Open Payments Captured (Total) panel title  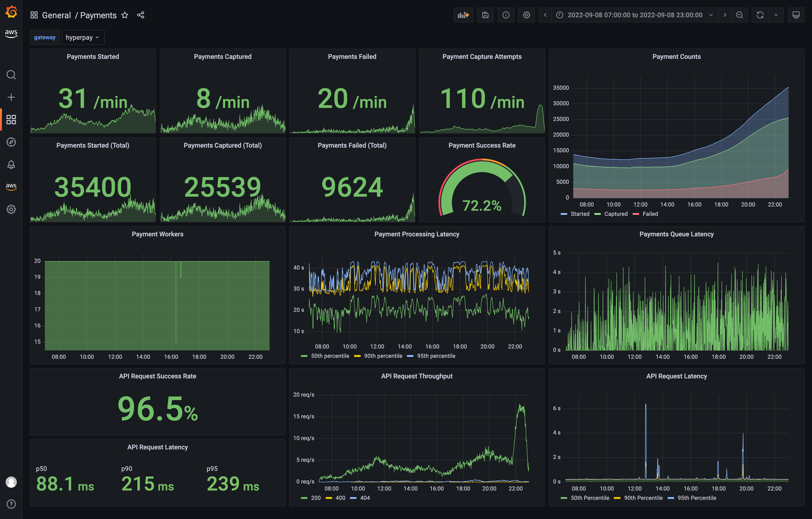pos(223,145)
